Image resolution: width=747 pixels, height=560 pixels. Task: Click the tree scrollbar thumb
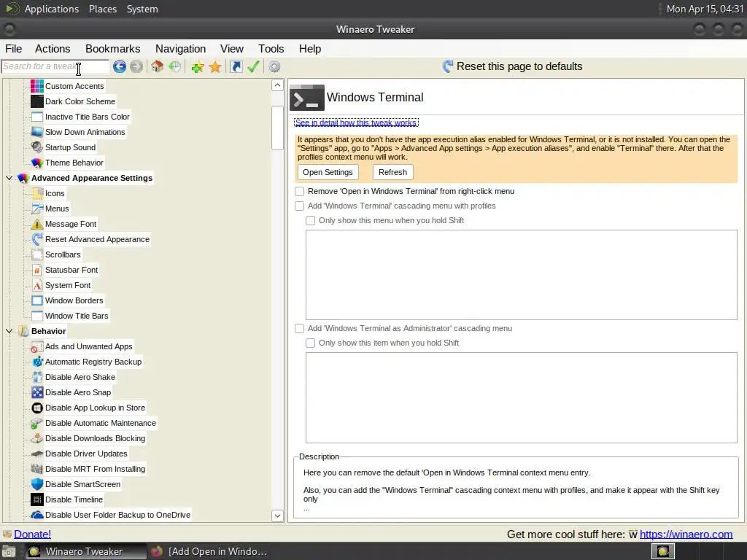coord(277,128)
